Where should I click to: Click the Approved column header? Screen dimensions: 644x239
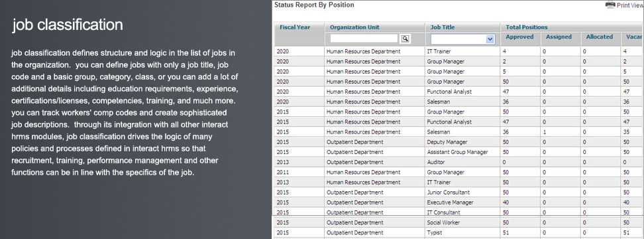pos(519,37)
